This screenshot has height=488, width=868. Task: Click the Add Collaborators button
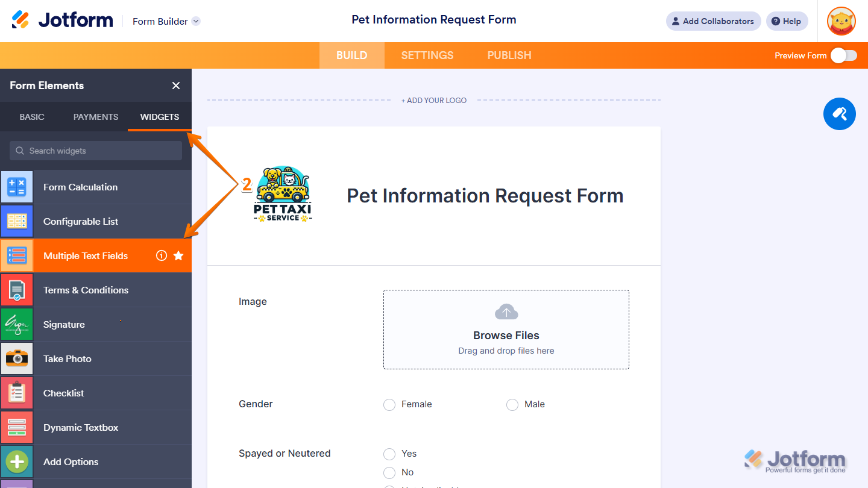pyautogui.click(x=713, y=21)
